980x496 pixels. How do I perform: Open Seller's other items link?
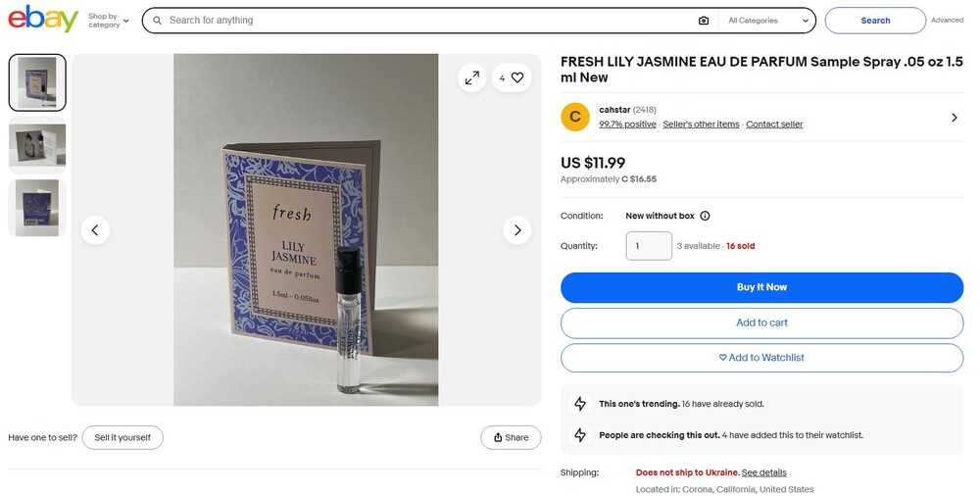coord(701,124)
